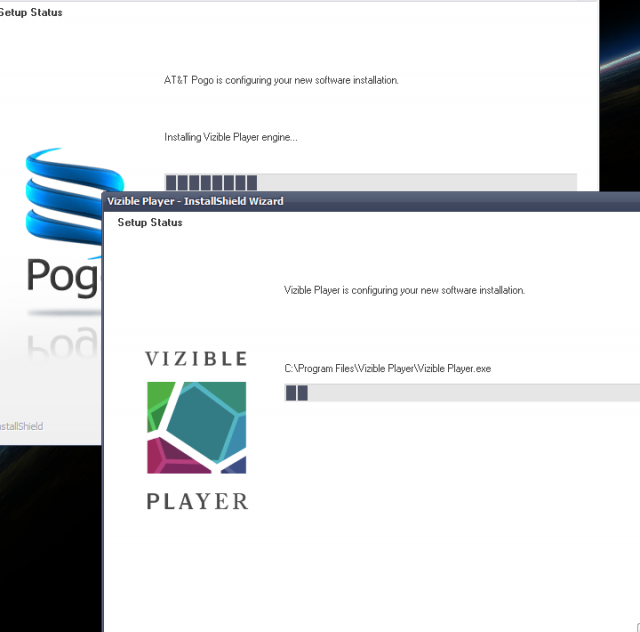The width and height of the screenshot is (640, 632).
Task: Click 'Vizible Player is configuring' message text
Action: (404, 290)
